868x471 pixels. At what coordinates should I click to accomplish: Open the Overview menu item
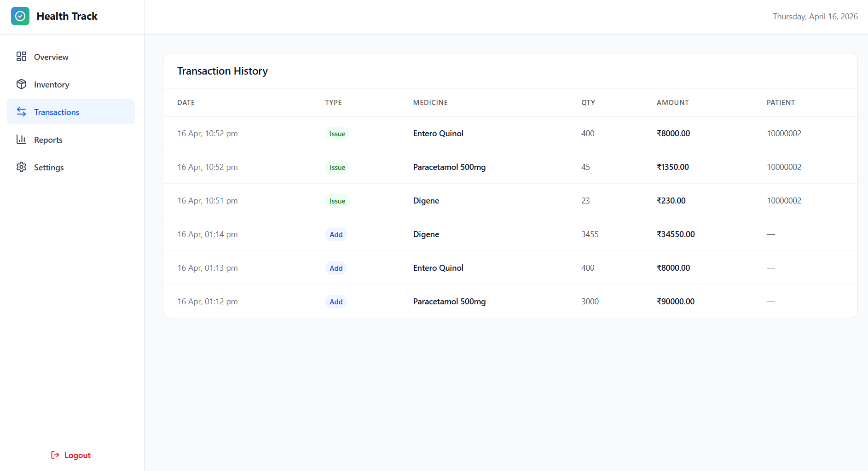[x=51, y=57]
